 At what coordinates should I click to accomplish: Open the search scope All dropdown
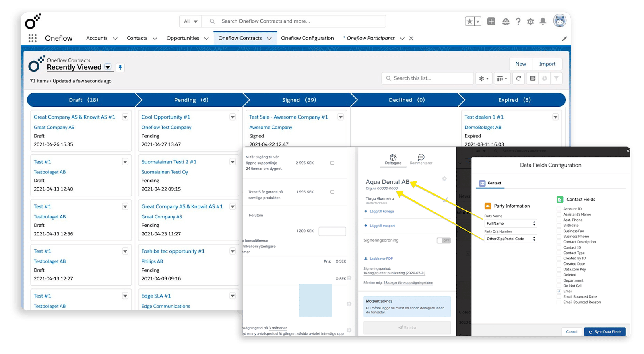191,21
